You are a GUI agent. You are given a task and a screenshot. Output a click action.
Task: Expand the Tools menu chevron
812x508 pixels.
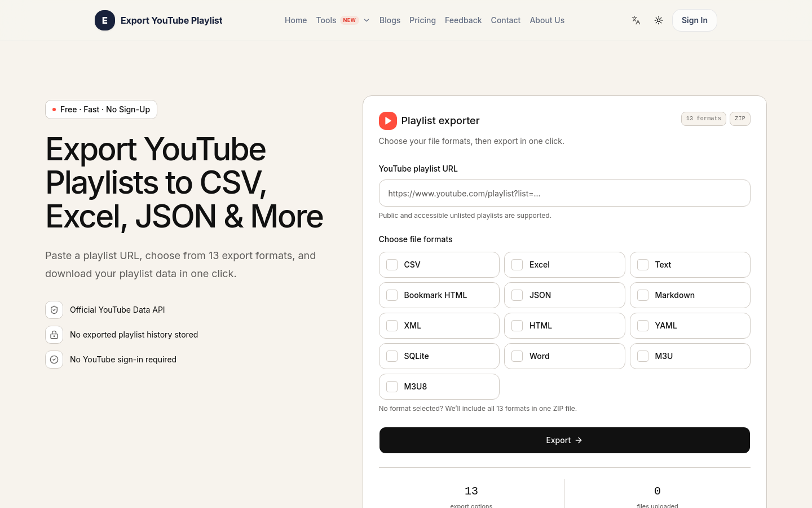pyautogui.click(x=367, y=20)
